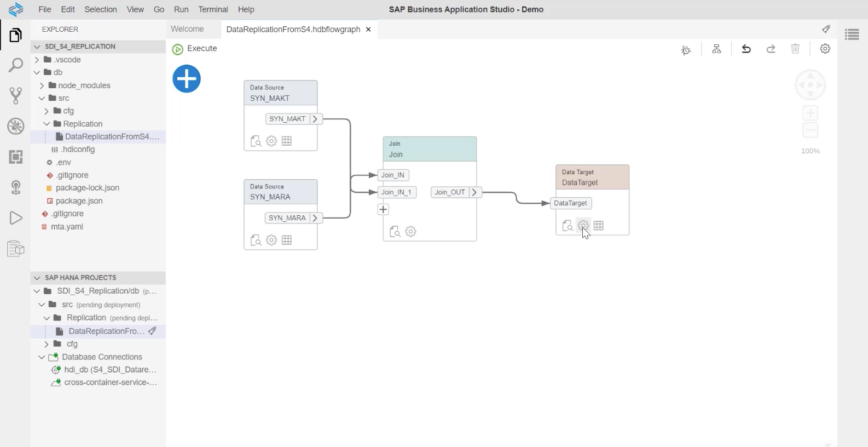Add a new input port to Join node
The image size is (868, 447).
coord(383,210)
